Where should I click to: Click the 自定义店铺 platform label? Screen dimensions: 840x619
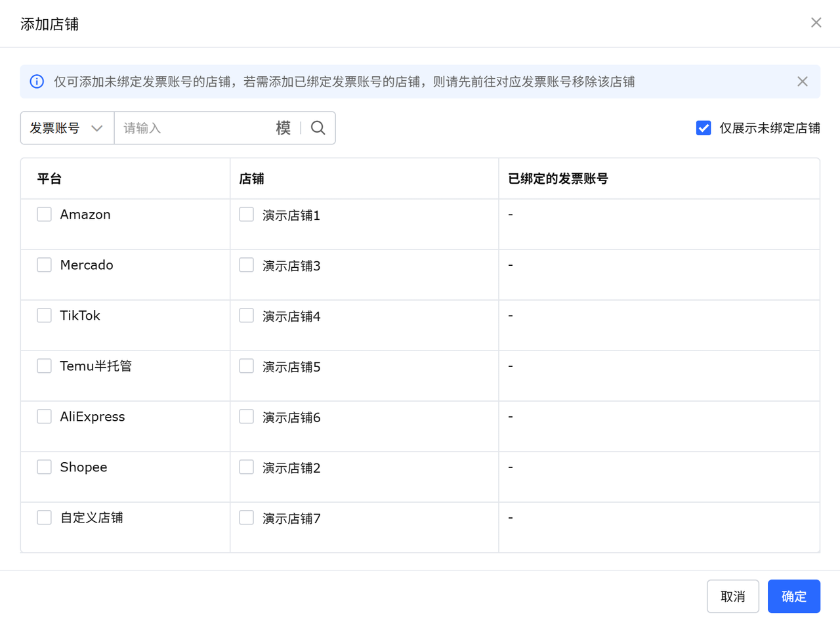pos(91,518)
